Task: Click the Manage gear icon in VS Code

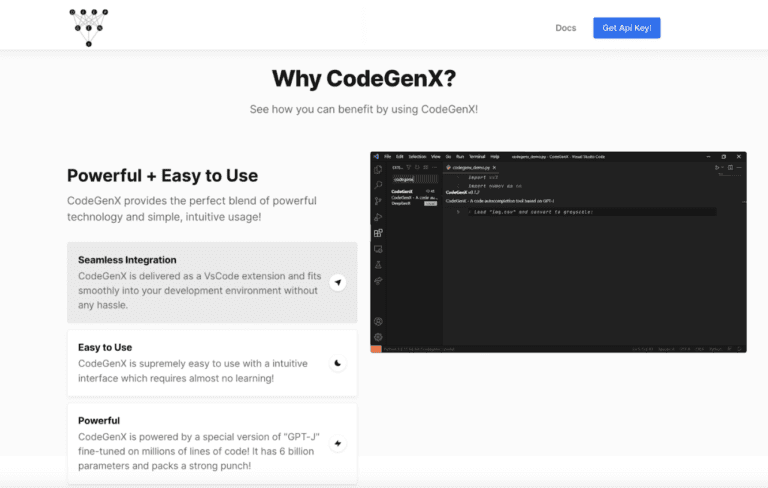Action: pyautogui.click(x=378, y=337)
